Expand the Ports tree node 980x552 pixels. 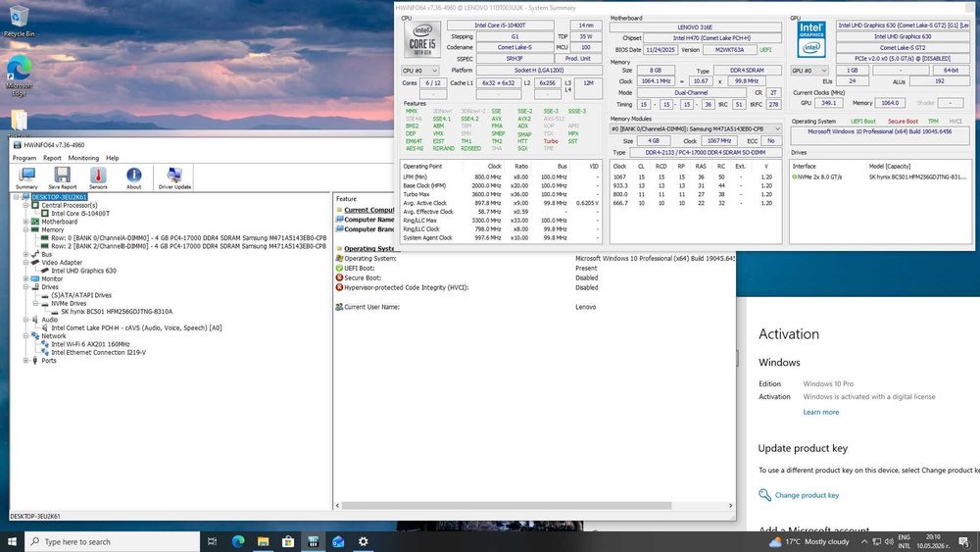pos(26,360)
